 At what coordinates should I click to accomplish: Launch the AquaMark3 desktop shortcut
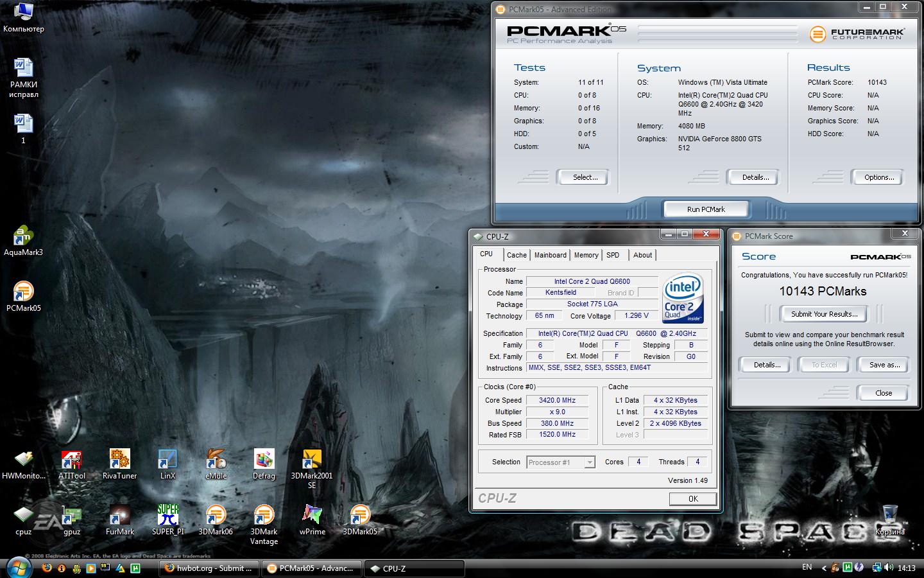click(x=23, y=241)
